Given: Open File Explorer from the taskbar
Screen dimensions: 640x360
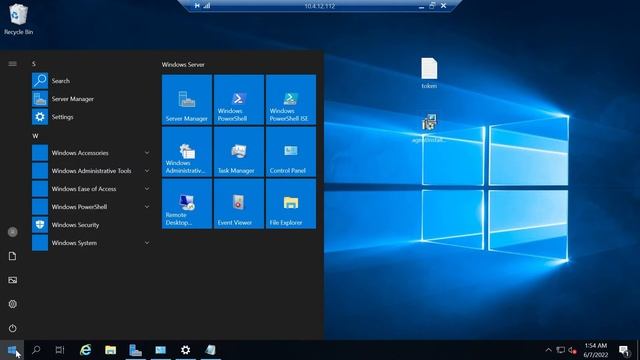Looking at the screenshot, I should [x=111, y=350].
